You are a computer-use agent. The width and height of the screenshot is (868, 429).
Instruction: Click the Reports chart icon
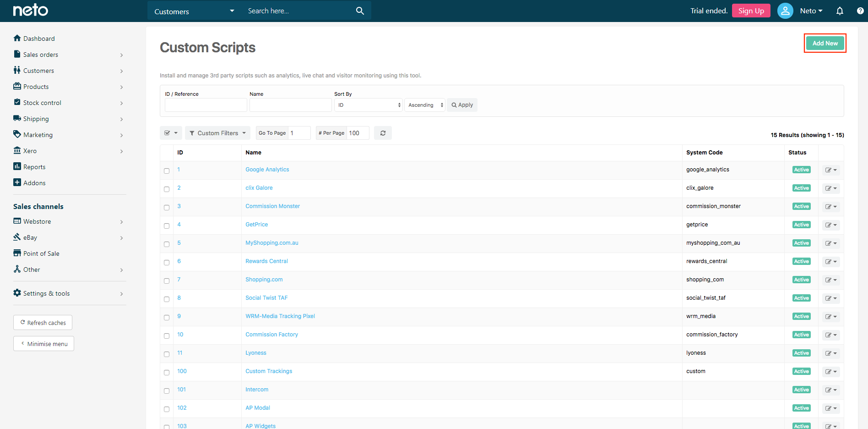(17, 166)
